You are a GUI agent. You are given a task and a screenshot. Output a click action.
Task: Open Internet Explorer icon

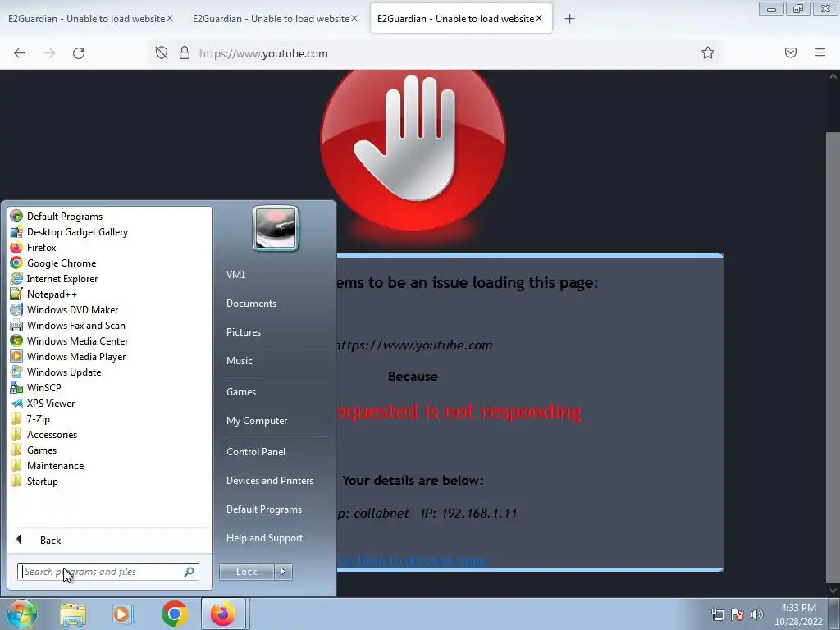point(16,279)
